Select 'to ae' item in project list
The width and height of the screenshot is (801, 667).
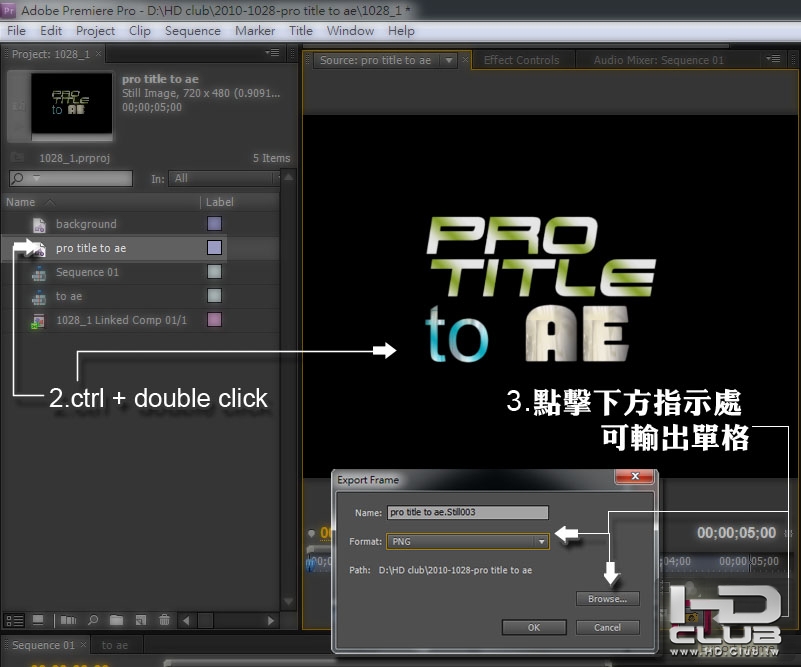(69, 296)
